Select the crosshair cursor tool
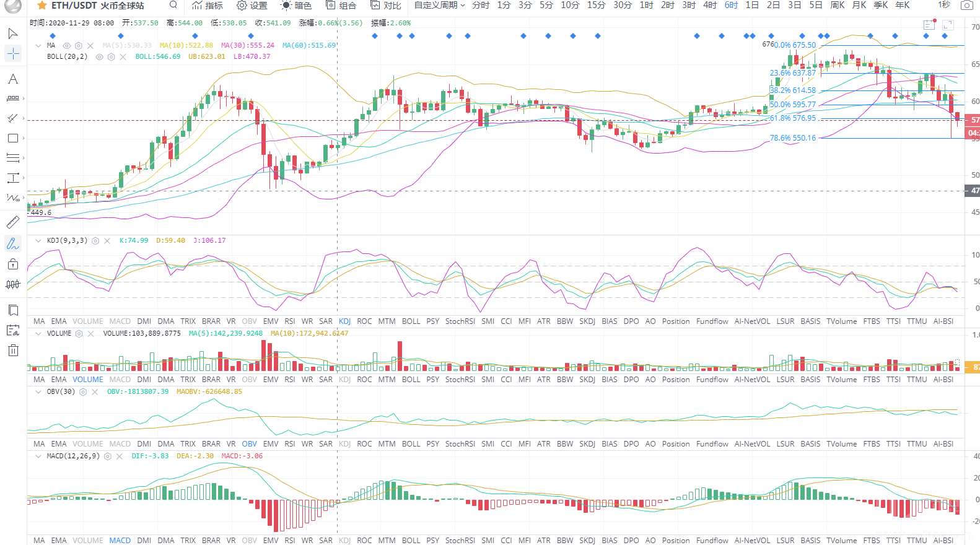Viewport: 980px width, 545px height. (x=13, y=54)
